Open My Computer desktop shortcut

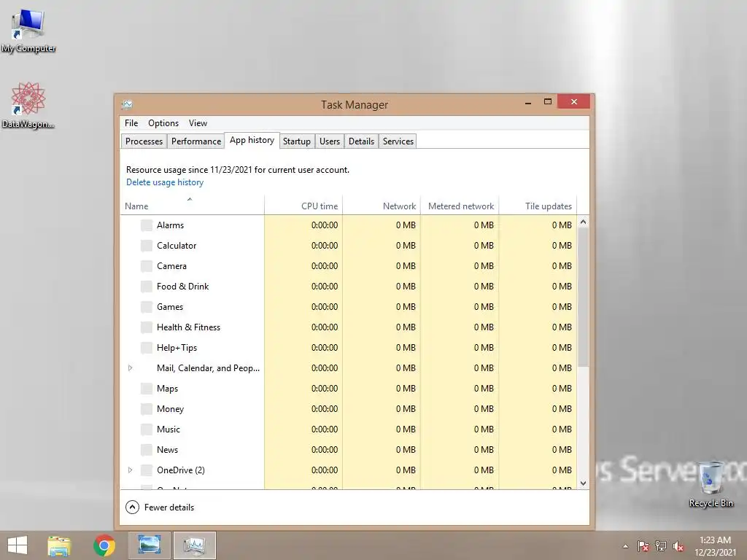tap(28, 31)
